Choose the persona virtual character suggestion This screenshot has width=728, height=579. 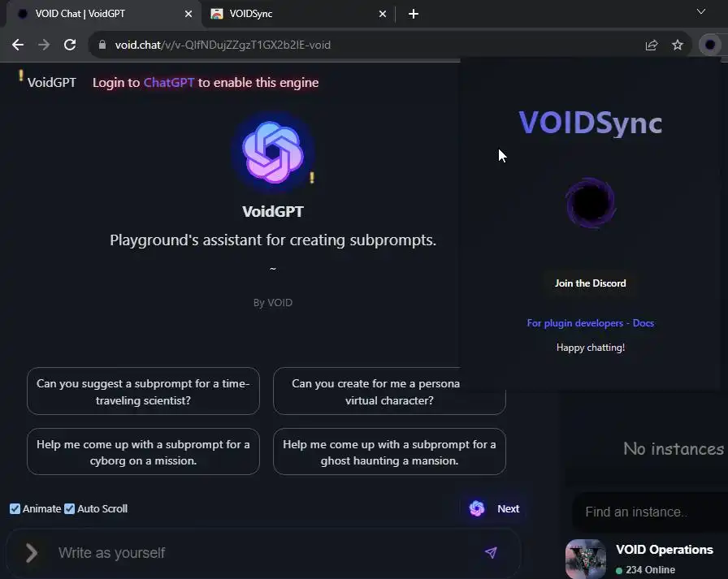pos(389,391)
